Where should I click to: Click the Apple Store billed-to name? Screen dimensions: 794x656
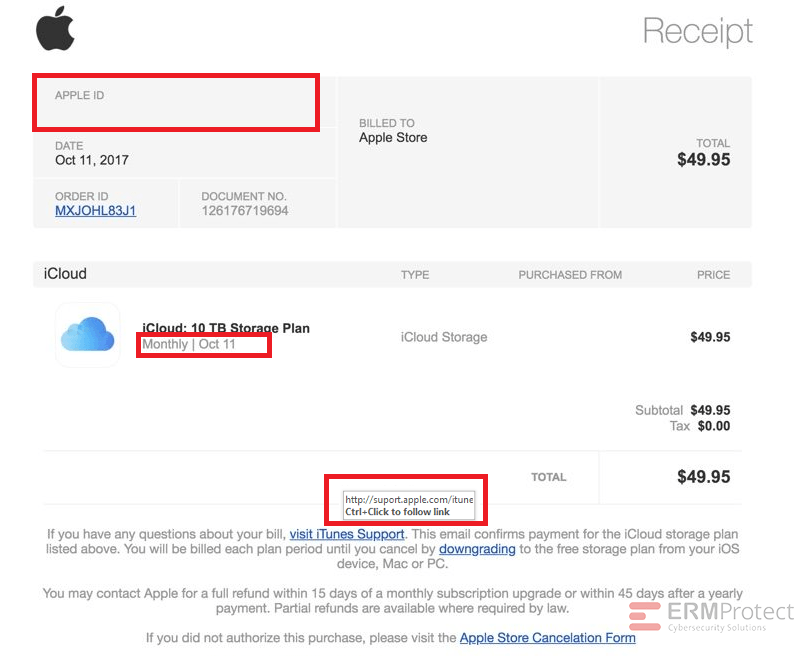click(393, 138)
